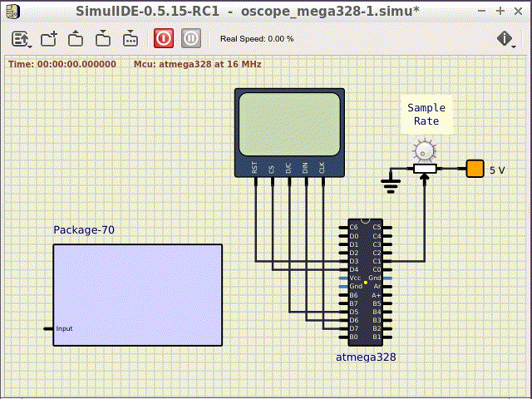Click pin B0 on the atmega328
Viewport: 532px width, 399px height.
point(343,337)
